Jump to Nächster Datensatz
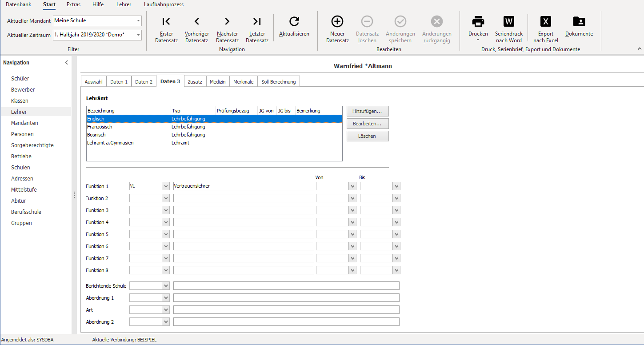 click(227, 21)
